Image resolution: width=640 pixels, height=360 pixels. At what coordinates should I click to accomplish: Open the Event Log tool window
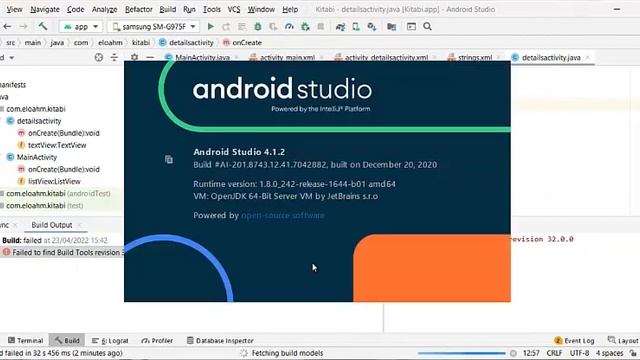point(574,340)
